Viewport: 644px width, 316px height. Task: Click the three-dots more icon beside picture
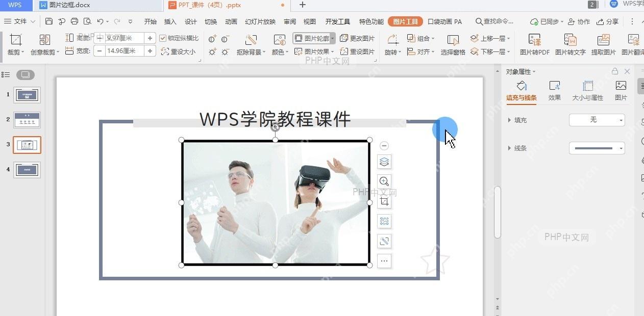click(x=384, y=261)
